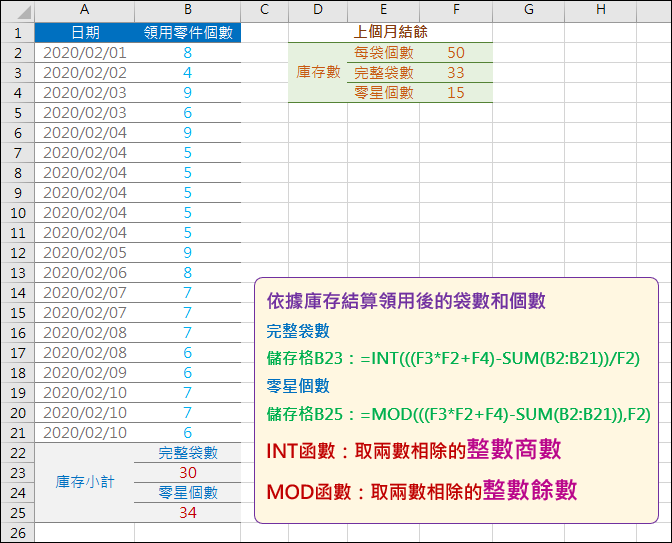Select cell B2 with value 8
The height and width of the screenshot is (543, 672).
(188, 53)
